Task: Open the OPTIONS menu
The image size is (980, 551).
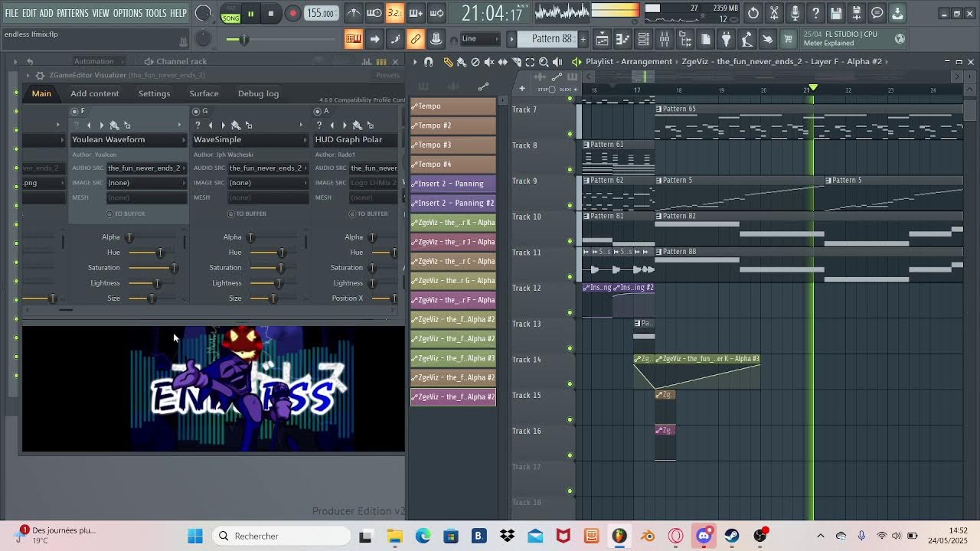Action: pos(128,14)
